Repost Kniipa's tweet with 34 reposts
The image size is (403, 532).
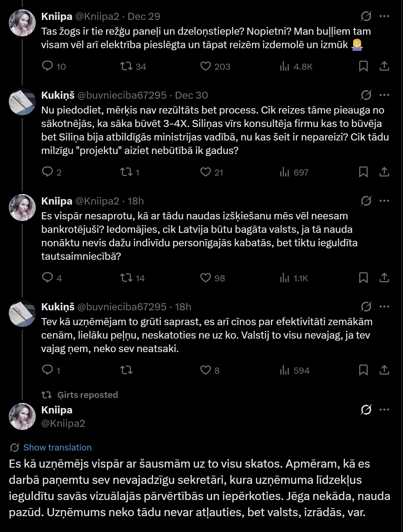click(x=127, y=66)
